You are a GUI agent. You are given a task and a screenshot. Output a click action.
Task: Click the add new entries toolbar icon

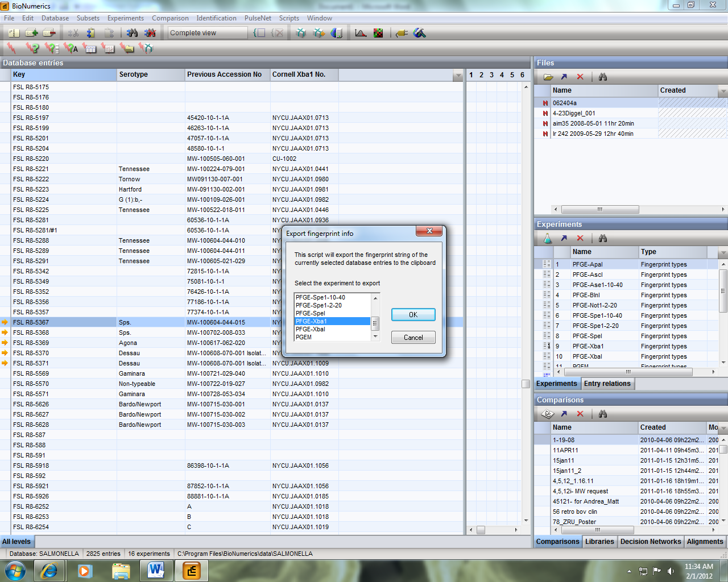click(x=32, y=33)
